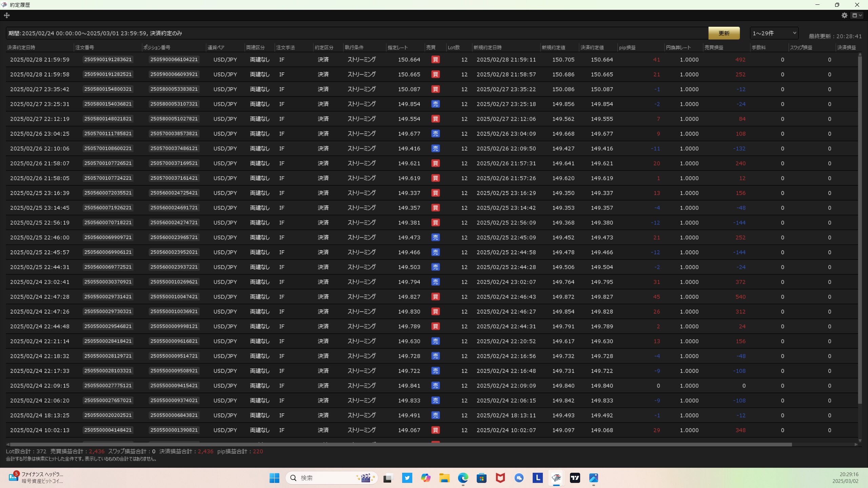
Task: Open the Windows Start menu
Action: click(x=274, y=478)
